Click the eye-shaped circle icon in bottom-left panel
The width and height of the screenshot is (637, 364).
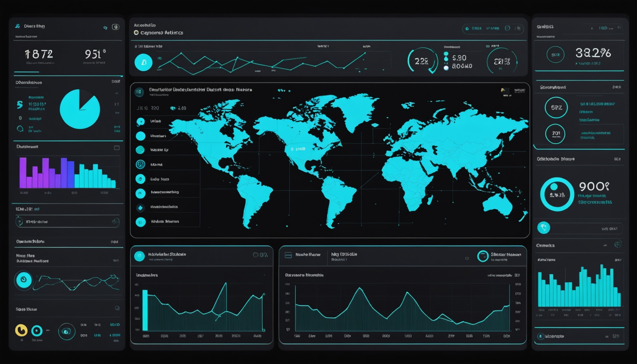point(67,331)
